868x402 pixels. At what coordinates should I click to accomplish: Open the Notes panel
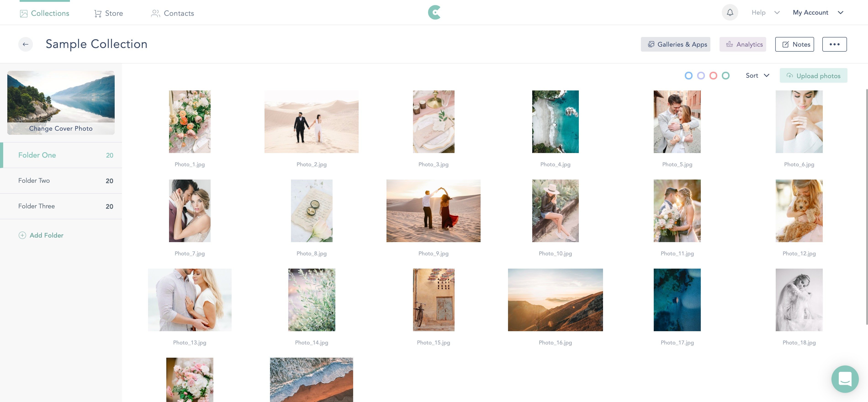794,44
